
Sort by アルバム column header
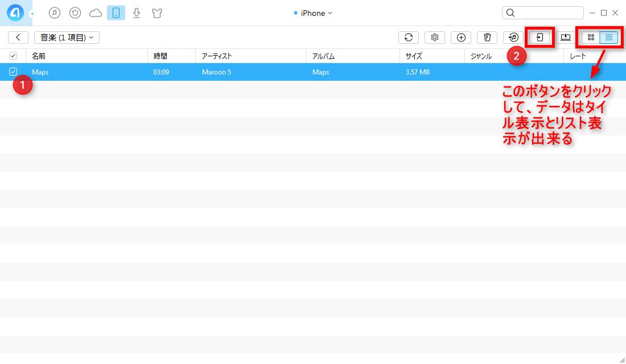[353, 56]
